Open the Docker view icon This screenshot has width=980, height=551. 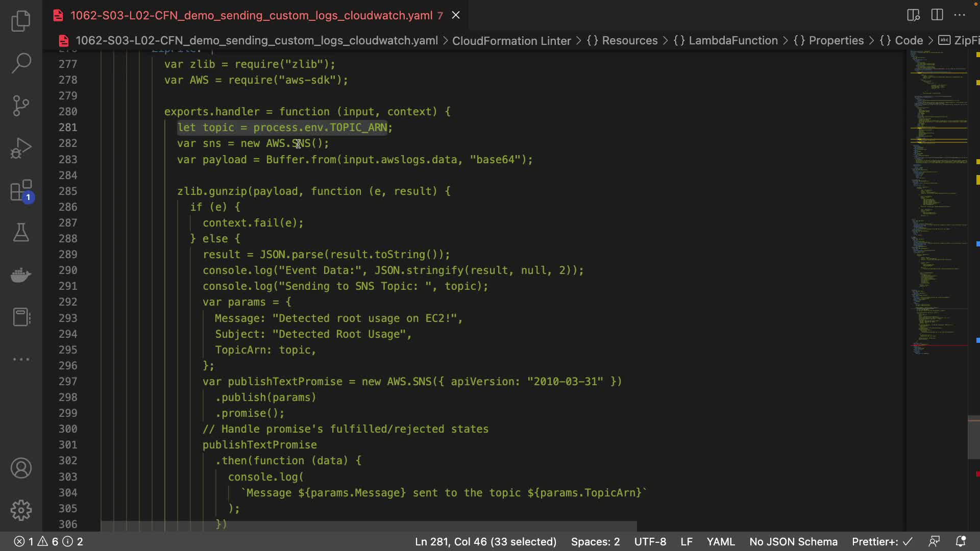[x=21, y=275]
